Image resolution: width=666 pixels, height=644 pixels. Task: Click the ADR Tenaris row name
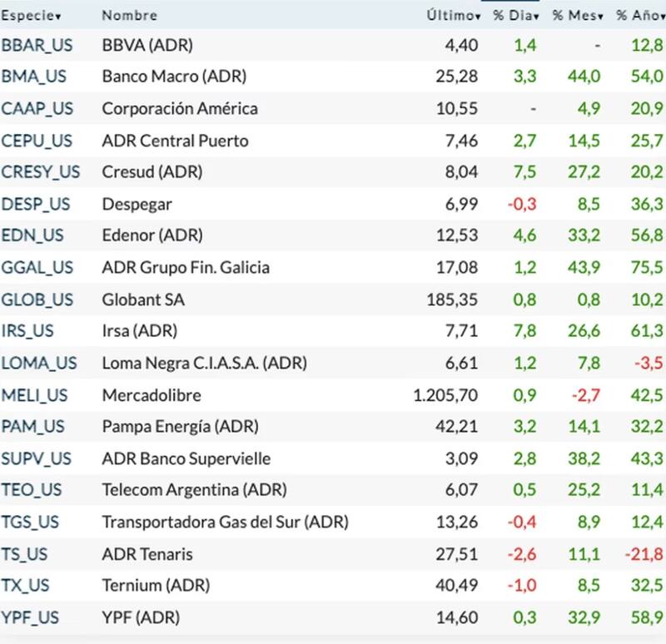pos(147,554)
